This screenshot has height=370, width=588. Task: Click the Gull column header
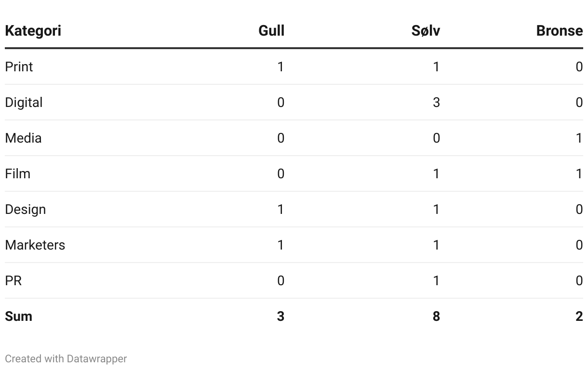click(x=271, y=31)
